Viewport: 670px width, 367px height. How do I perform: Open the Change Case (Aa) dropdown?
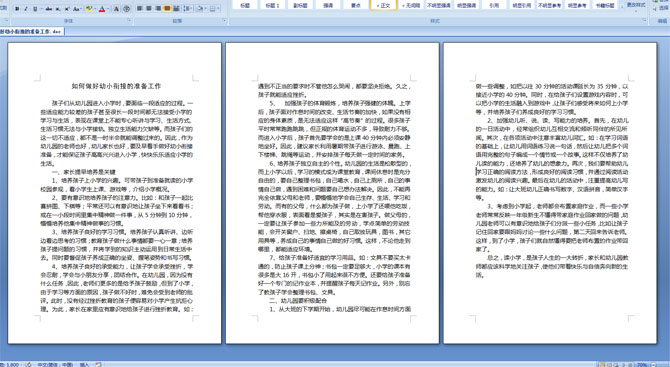tap(77, 9)
